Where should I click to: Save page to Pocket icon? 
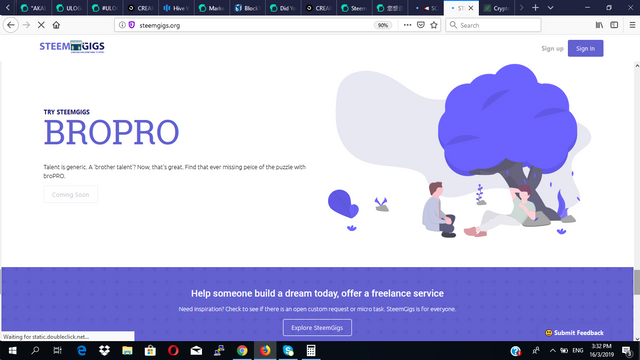click(421, 25)
